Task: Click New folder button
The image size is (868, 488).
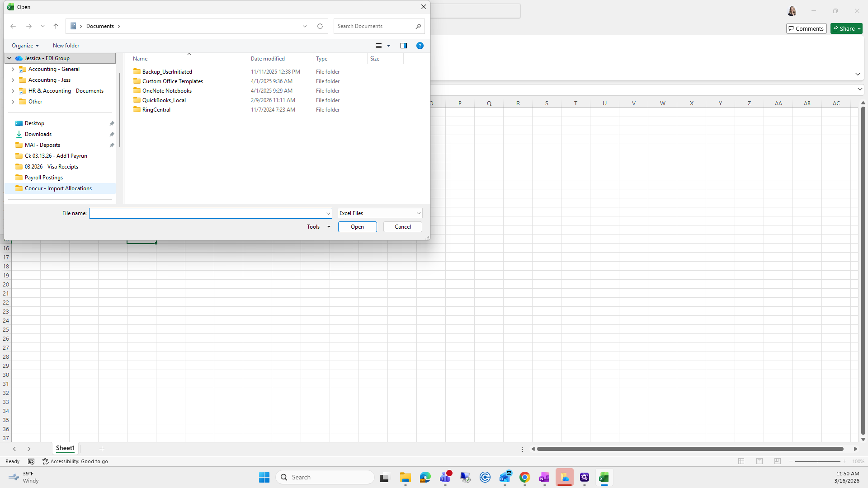Action: click(66, 46)
